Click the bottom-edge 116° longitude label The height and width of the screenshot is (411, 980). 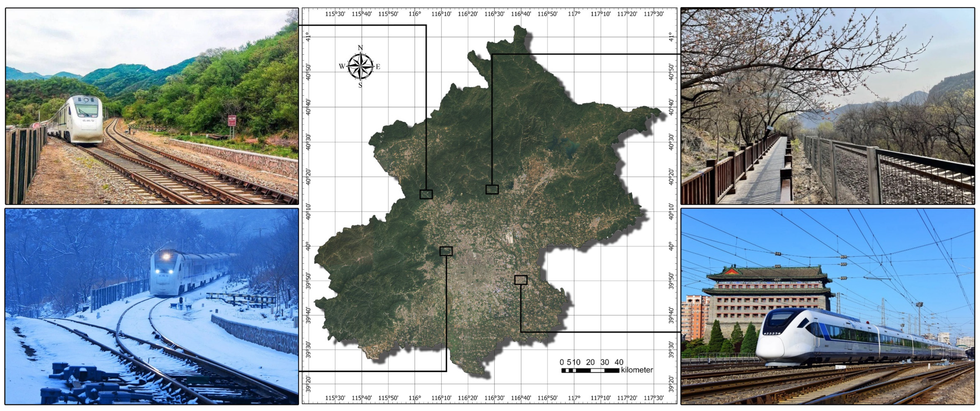pos(415,398)
